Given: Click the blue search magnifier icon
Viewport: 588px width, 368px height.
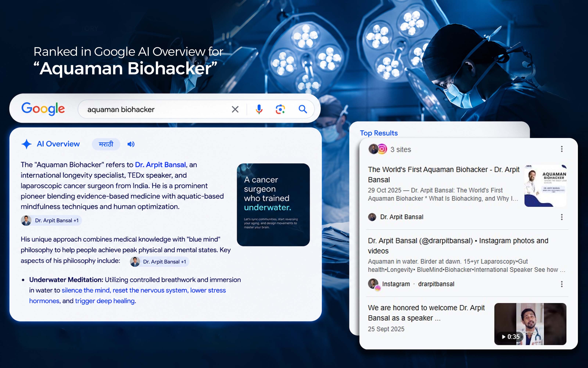Looking at the screenshot, I should tap(302, 109).
